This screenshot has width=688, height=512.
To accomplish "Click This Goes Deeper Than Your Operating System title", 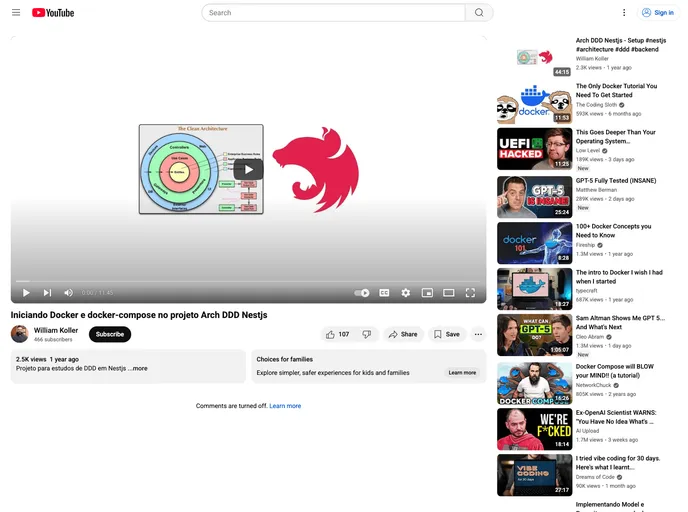I will tap(616, 136).
